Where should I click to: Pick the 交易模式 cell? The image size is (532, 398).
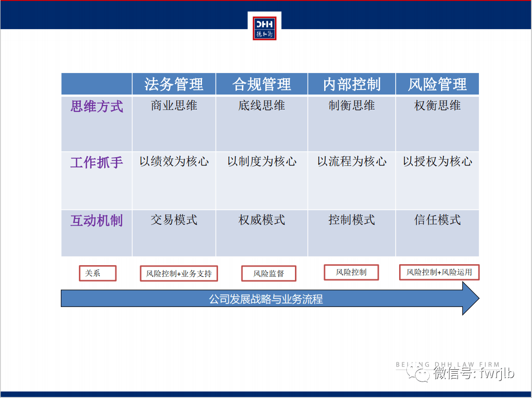pos(174,233)
